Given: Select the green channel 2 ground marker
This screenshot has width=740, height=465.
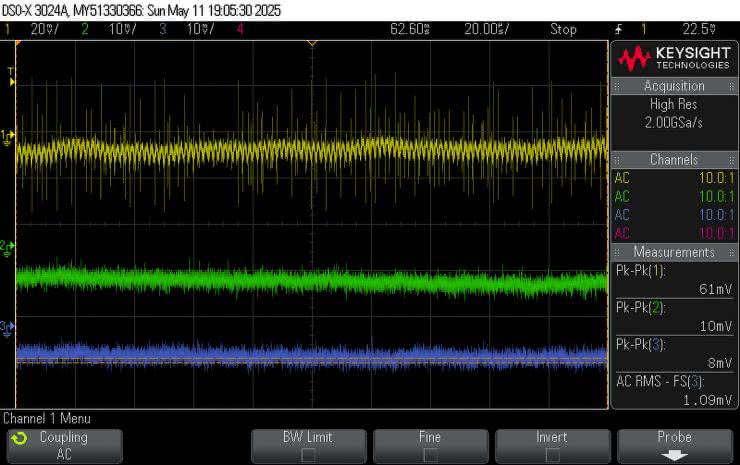Looking at the screenshot, I should [x=8, y=246].
